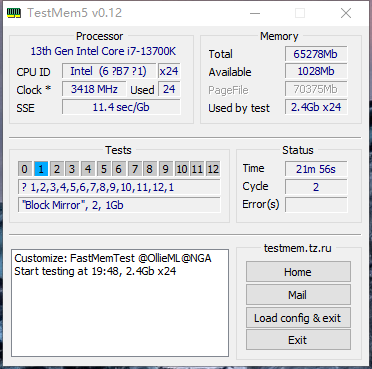Open the Mail button
The height and width of the screenshot is (369, 372).
point(298,295)
